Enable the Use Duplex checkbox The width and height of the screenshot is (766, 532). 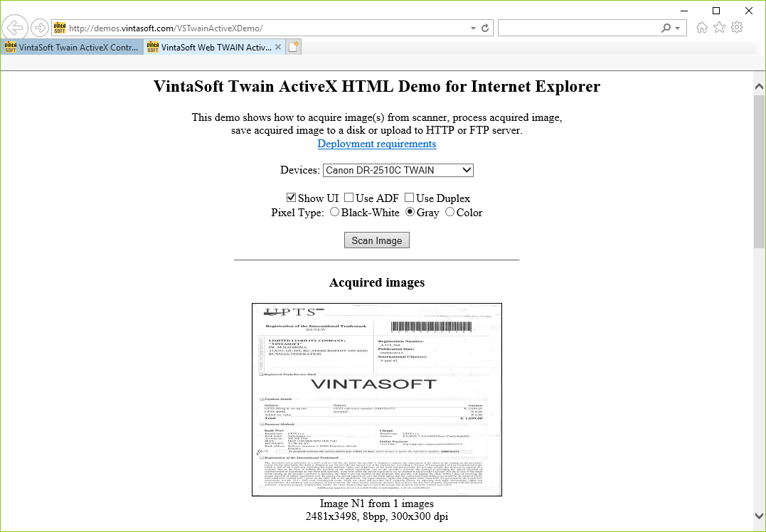point(410,198)
